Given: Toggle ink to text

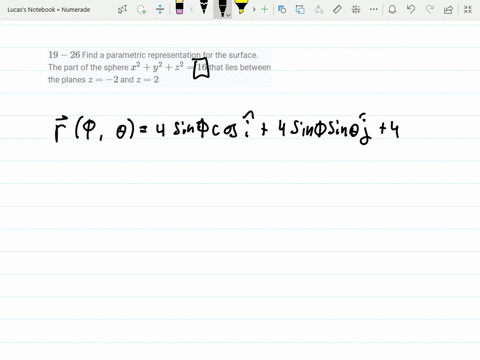Looking at the screenshot, I should (x=319, y=9).
